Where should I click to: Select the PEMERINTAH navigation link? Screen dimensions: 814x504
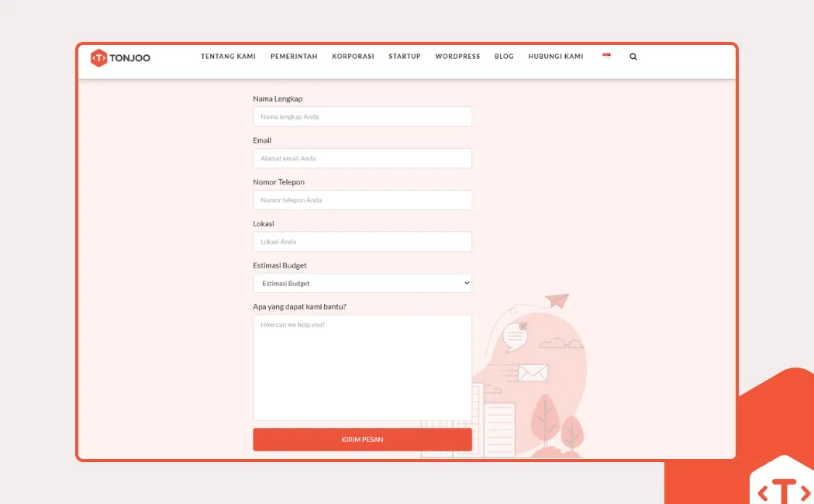pyautogui.click(x=293, y=56)
